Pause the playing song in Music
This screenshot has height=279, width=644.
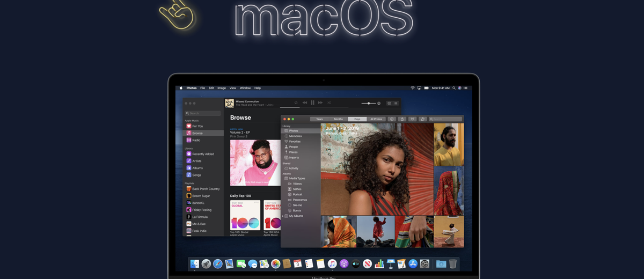click(312, 102)
